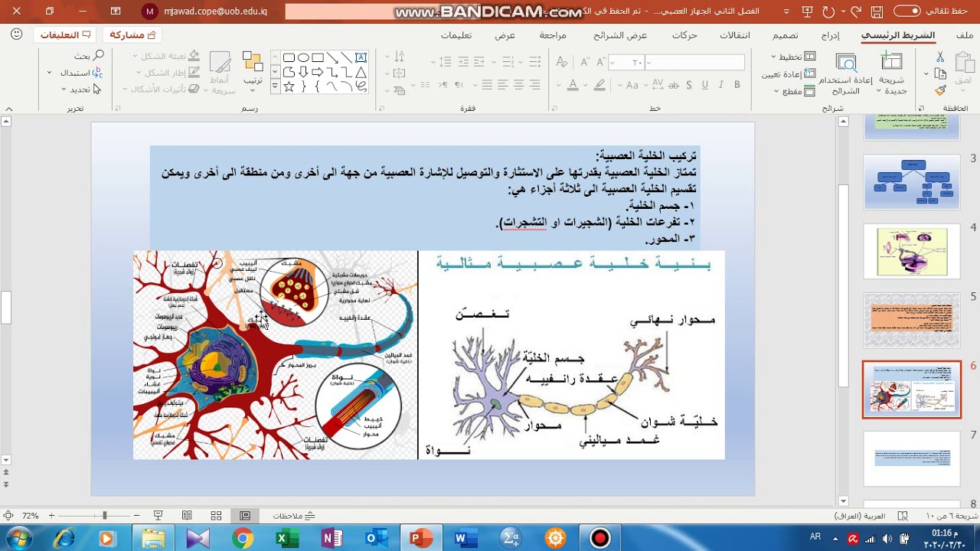Open the Select (تحديد) dropdown

(81, 90)
